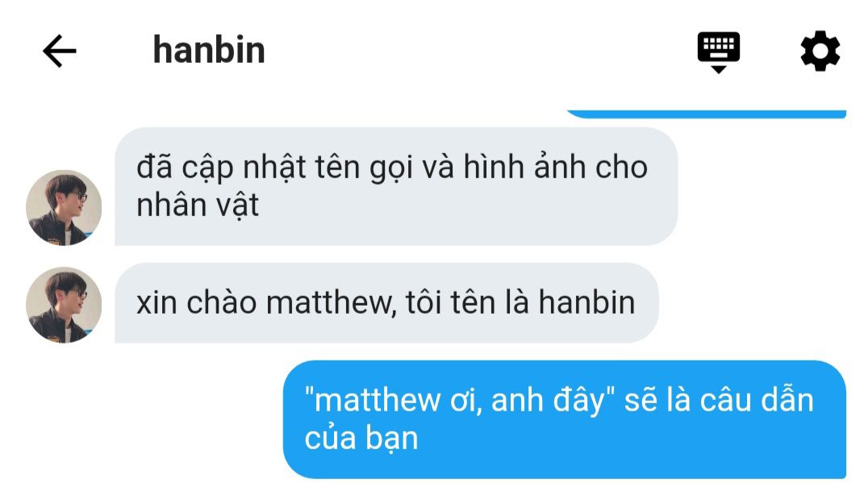
Task: Tap the partially visible blue bubble at top
Action: [707, 114]
